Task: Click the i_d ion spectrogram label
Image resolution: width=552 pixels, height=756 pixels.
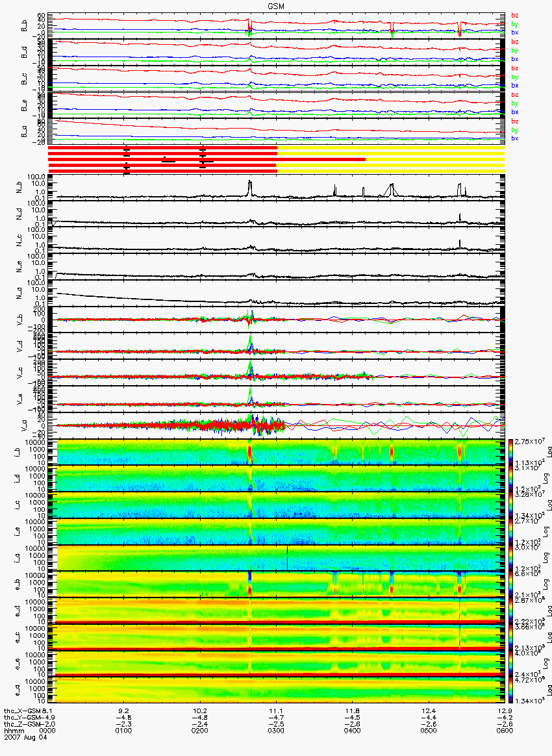Action: tap(17, 478)
